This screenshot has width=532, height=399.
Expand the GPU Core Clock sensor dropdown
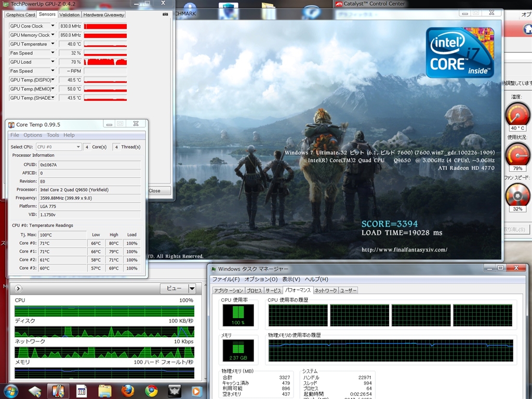[52, 26]
